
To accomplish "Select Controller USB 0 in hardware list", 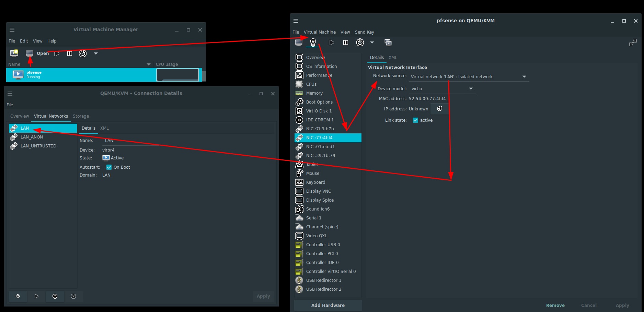I will click(328, 245).
